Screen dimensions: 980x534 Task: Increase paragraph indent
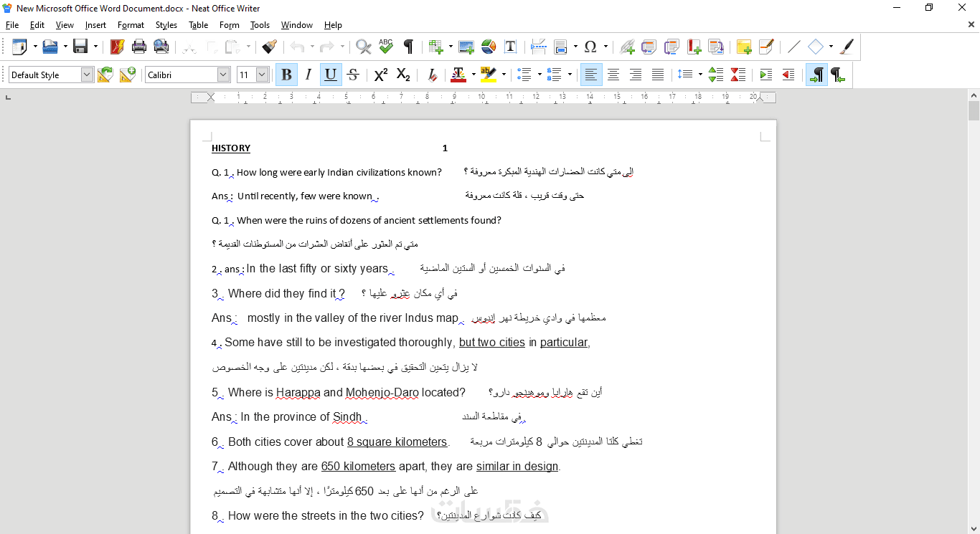tap(766, 75)
